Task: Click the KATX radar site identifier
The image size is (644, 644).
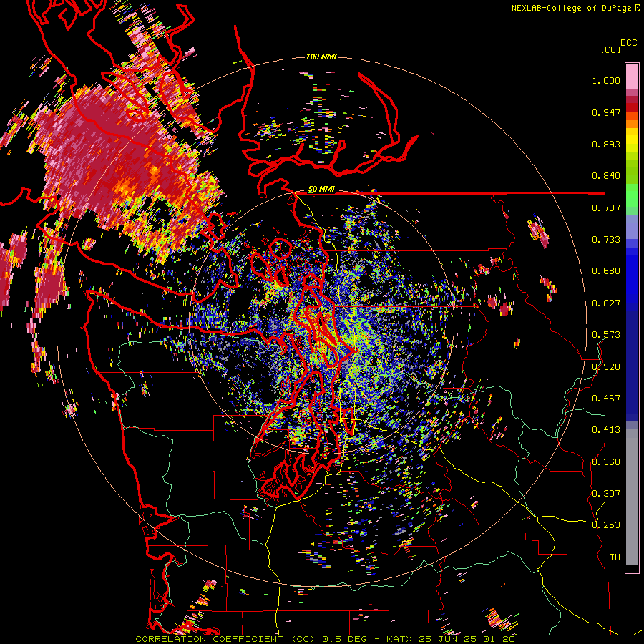Action: [x=399, y=639]
